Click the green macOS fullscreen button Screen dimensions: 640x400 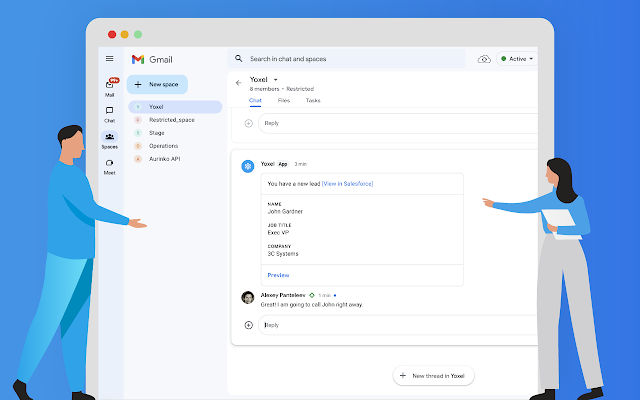pyautogui.click(x=138, y=35)
